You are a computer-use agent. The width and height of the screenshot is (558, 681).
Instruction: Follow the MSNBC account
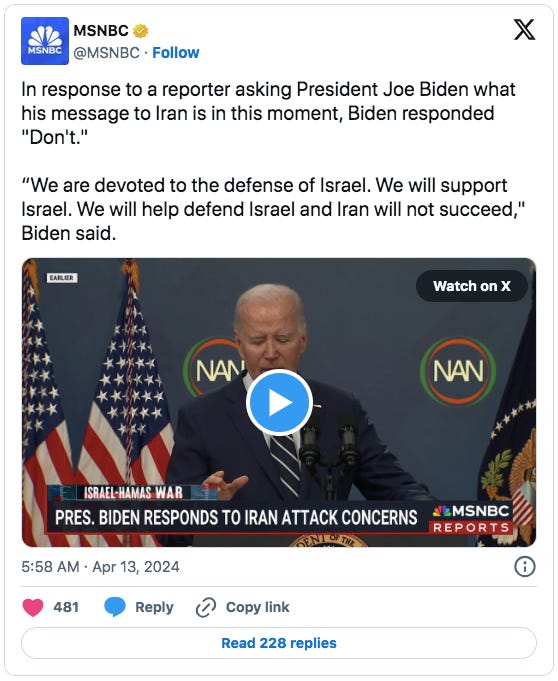point(175,53)
